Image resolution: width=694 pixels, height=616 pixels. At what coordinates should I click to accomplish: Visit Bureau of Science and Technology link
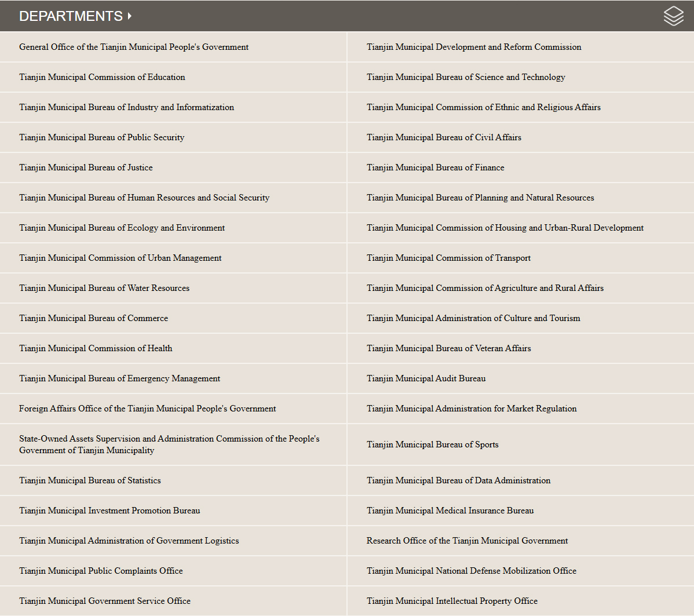coord(466,77)
